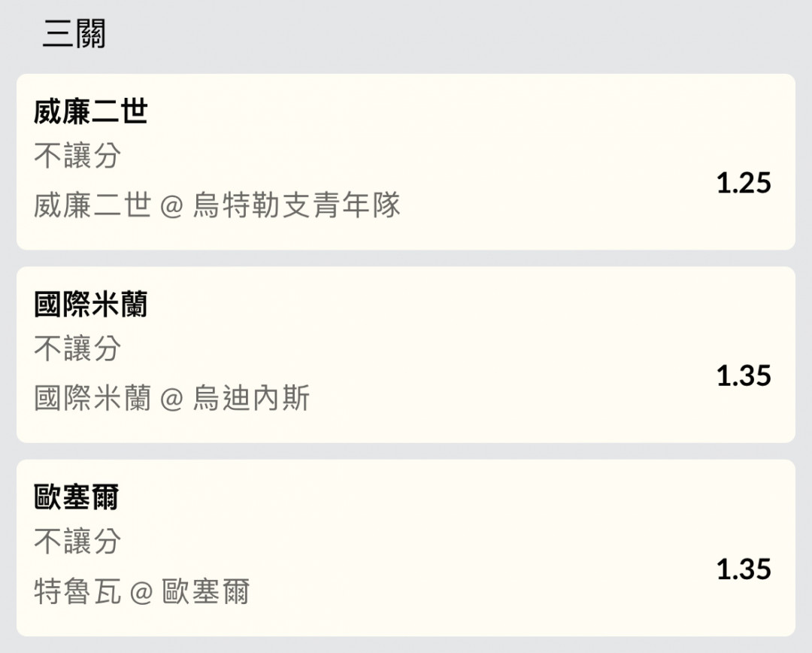Click 不讓分 label under 國際米蘭
Viewport: 812px width, 653px height.
tap(77, 348)
